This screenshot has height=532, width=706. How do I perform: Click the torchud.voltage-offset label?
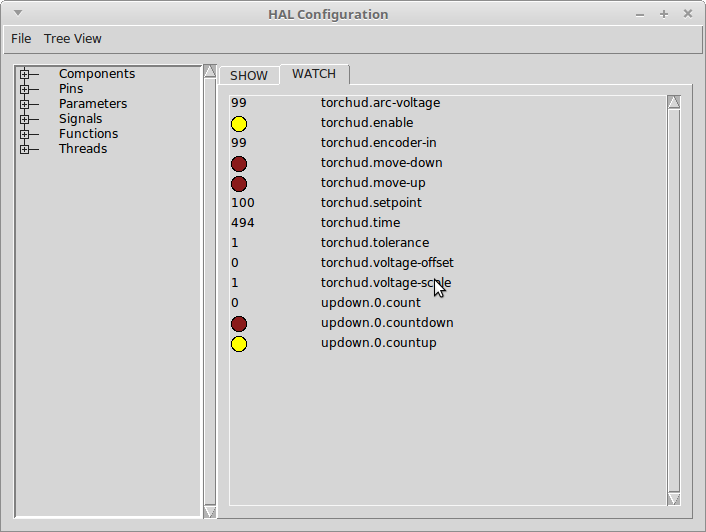coord(387,263)
